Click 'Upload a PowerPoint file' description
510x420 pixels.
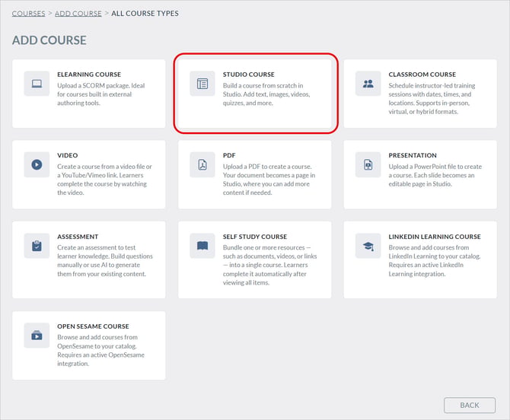click(x=435, y=175)
